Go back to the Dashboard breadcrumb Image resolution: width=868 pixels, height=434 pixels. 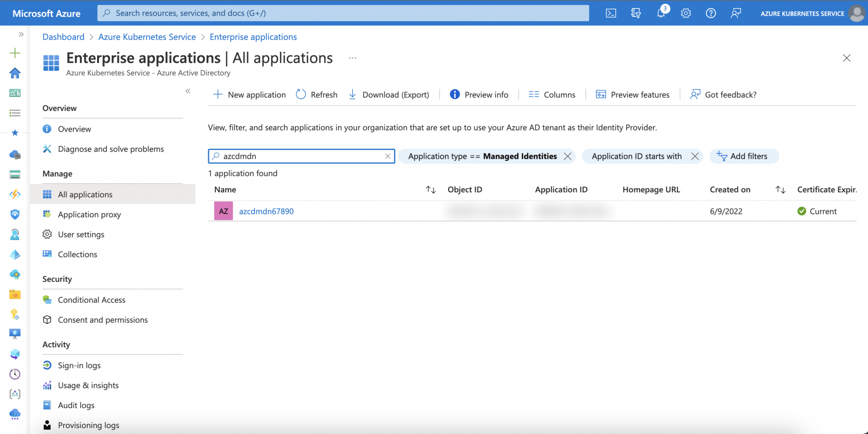(x=63, y=37)
